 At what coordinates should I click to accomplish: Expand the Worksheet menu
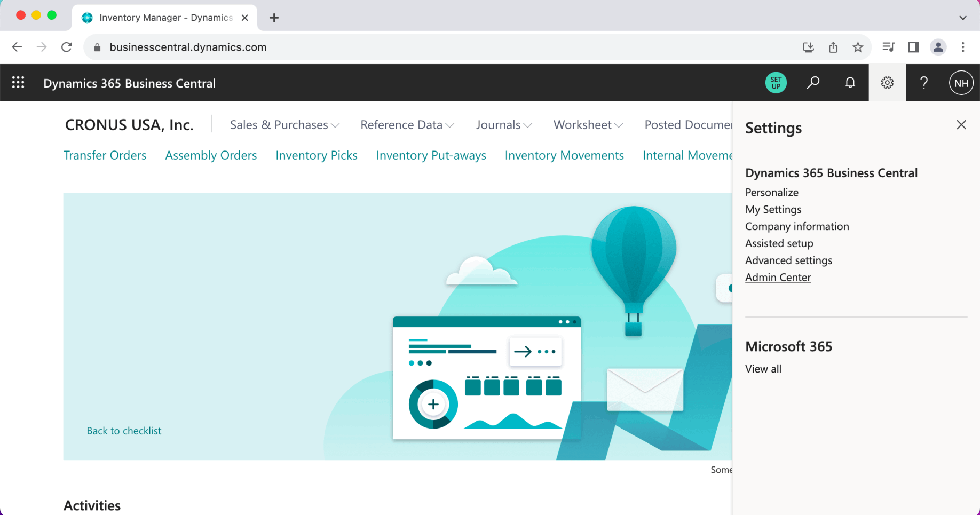(588, 125)
